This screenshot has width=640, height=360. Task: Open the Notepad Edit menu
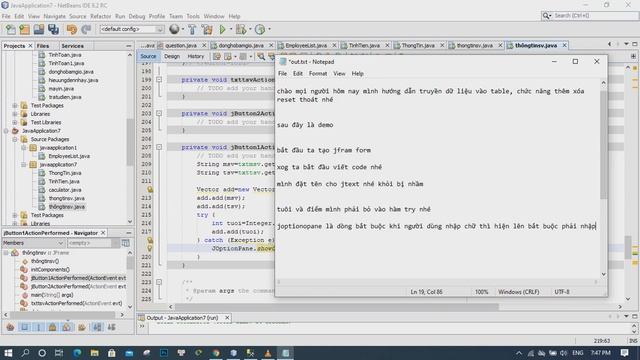coord(298,73)
